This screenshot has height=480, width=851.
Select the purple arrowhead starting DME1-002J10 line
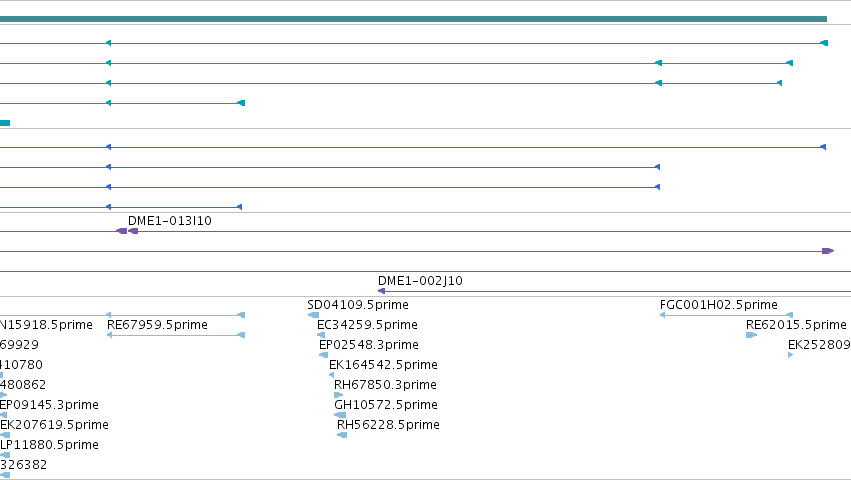[381, 291]
